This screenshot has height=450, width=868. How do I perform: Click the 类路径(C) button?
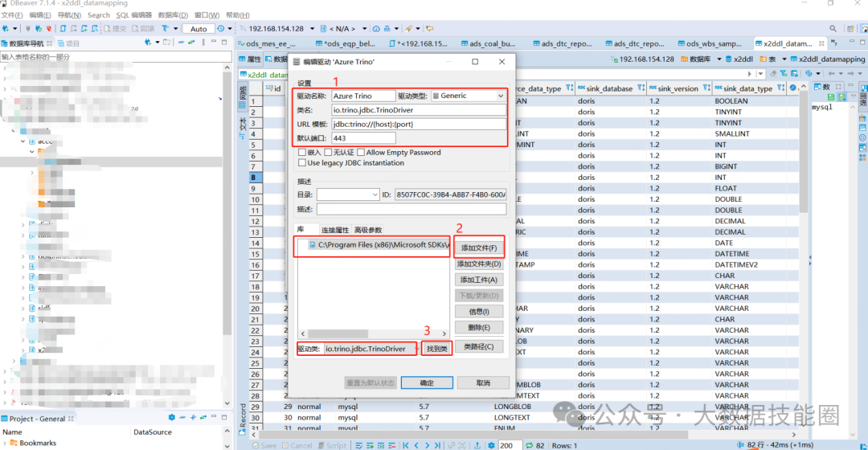[x=479, y=346]
